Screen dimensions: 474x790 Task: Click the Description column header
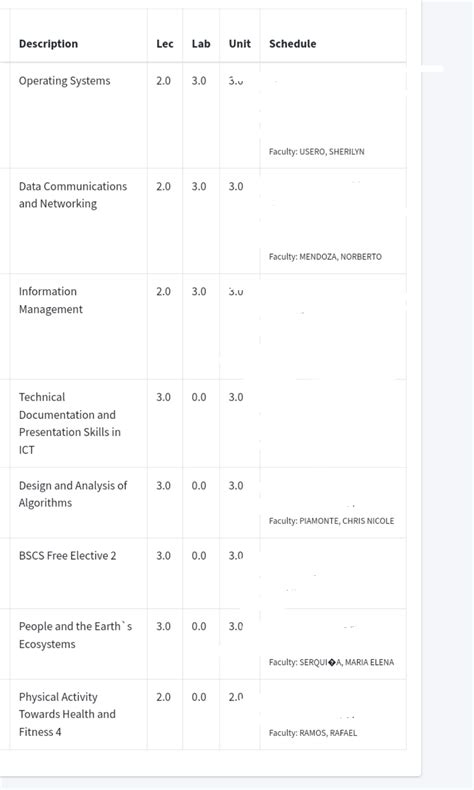click(48, 44)
